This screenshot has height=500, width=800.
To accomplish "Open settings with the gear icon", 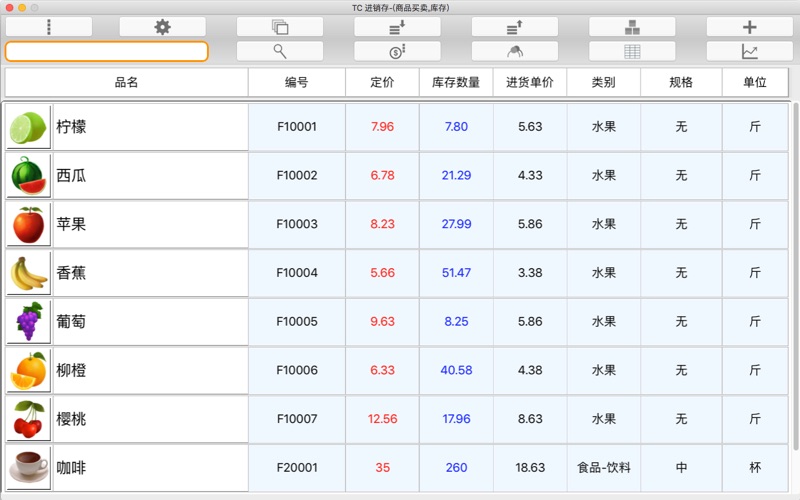I will coord(162,27).
